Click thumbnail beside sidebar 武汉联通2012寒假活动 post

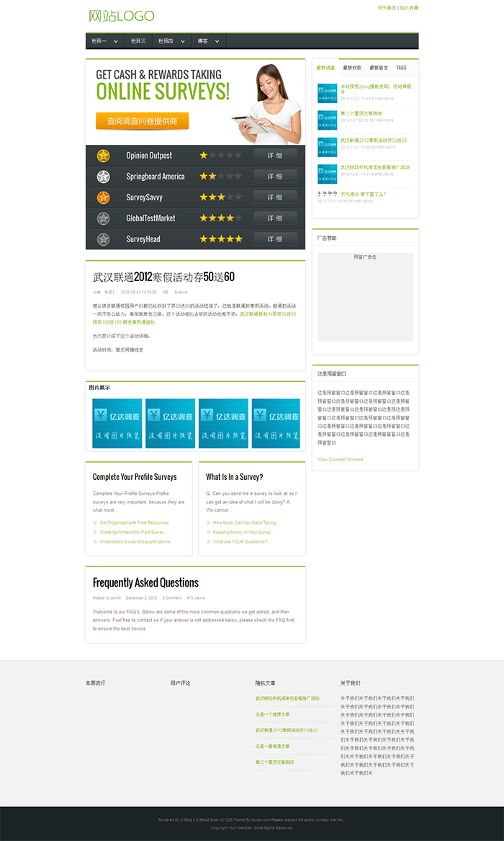coord(328,147)
